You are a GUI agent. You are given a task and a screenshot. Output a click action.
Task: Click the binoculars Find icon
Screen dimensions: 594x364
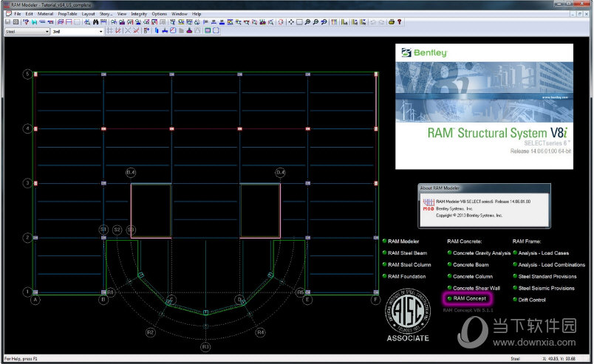click(x=95, y=22)
